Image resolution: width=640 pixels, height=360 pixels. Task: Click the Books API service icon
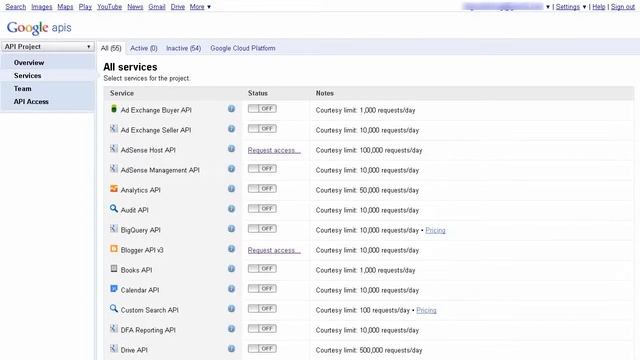pyautogui.click(x=114, y=269)
